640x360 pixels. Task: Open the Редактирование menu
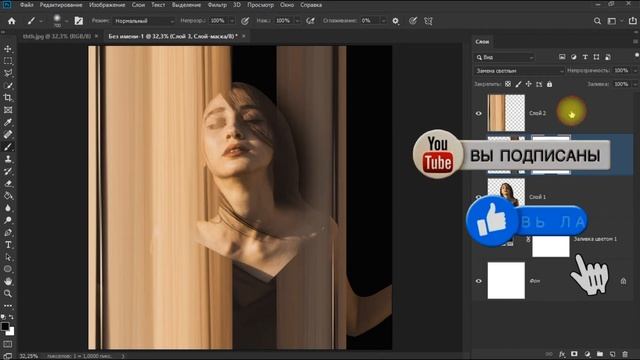pyautogui.click(x=61, y=5)
